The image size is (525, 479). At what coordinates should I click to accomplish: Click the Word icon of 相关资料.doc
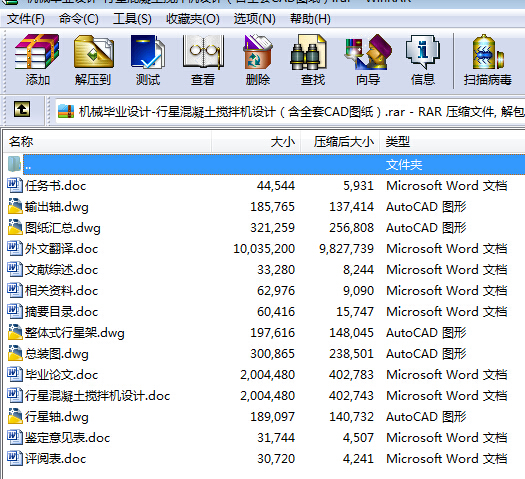[15, 291]
